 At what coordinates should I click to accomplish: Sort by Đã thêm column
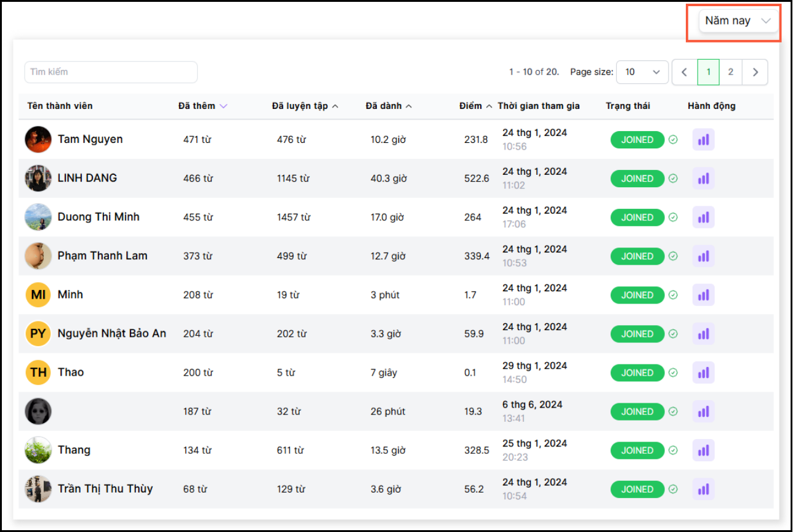pos(203,106)
